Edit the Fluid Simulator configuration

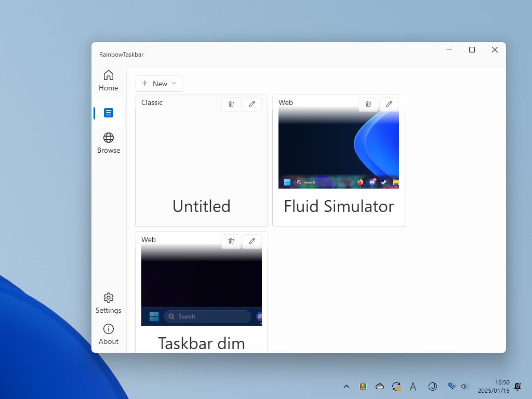(x=389, y=104)
